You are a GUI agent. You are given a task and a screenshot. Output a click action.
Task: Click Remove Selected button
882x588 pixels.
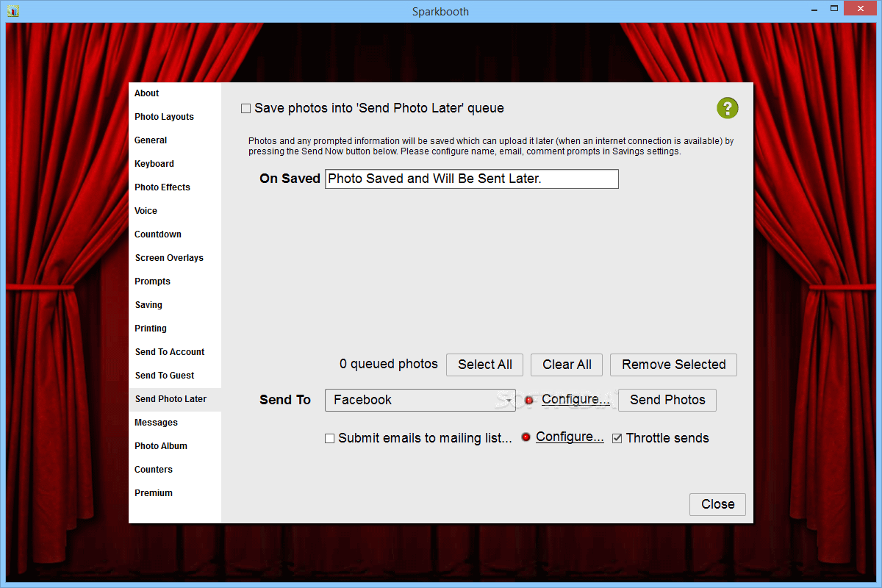coord(673,365)
